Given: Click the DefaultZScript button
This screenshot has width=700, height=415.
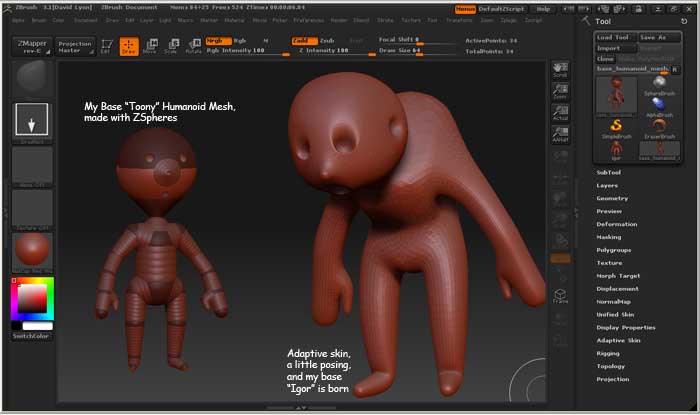Looking at the screenshot, I should click(502, 9).
